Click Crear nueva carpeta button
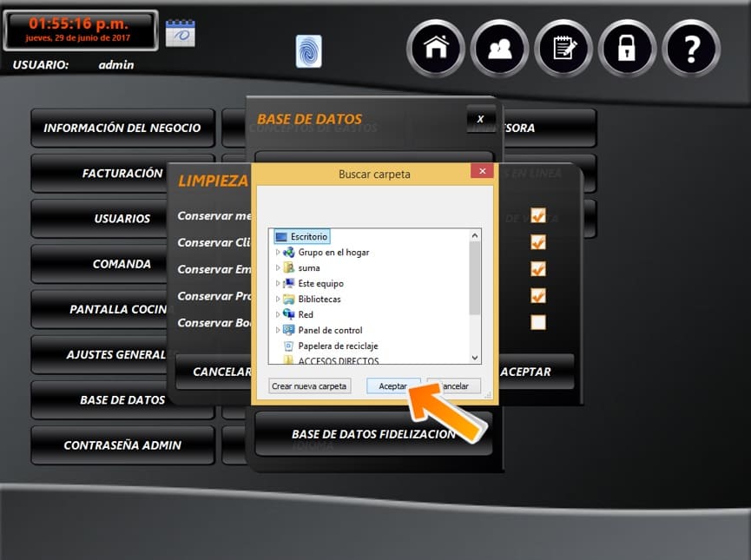Screen dimensions: 751x560 pyautogui.click(x=309, y=386)
